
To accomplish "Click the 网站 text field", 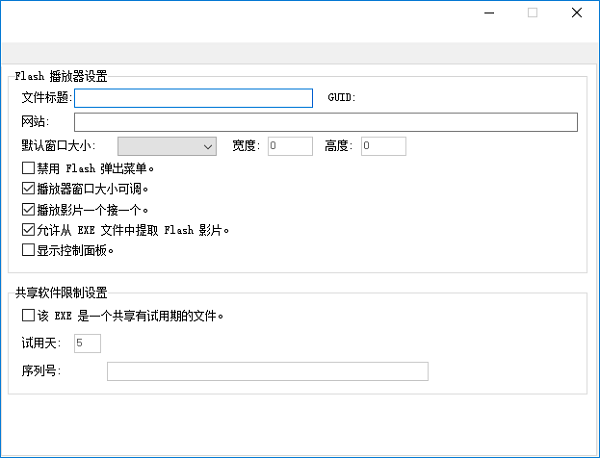I will [326, 122].
